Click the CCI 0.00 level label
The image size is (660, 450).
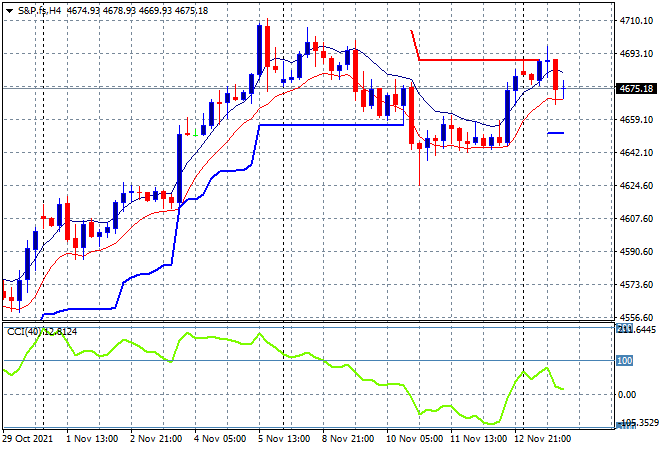627,394
